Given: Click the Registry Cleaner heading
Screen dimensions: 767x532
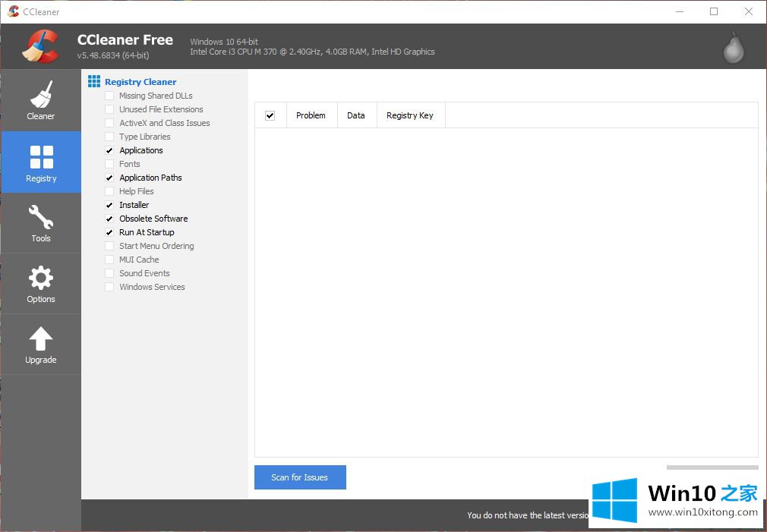Looking at the screenshot, I should point(140,82).
